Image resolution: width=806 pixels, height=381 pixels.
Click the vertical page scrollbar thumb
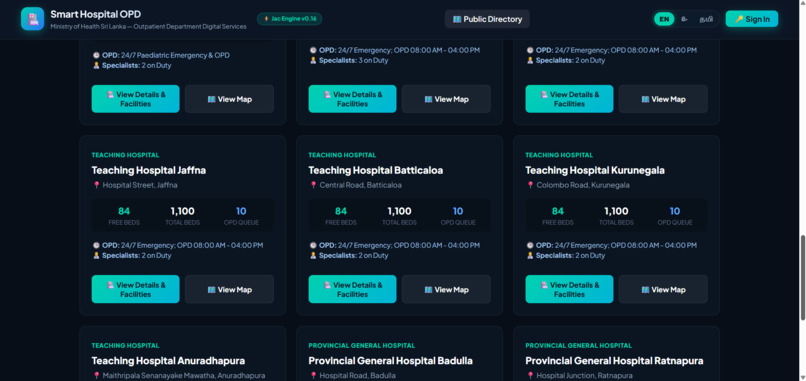[802, 278]
